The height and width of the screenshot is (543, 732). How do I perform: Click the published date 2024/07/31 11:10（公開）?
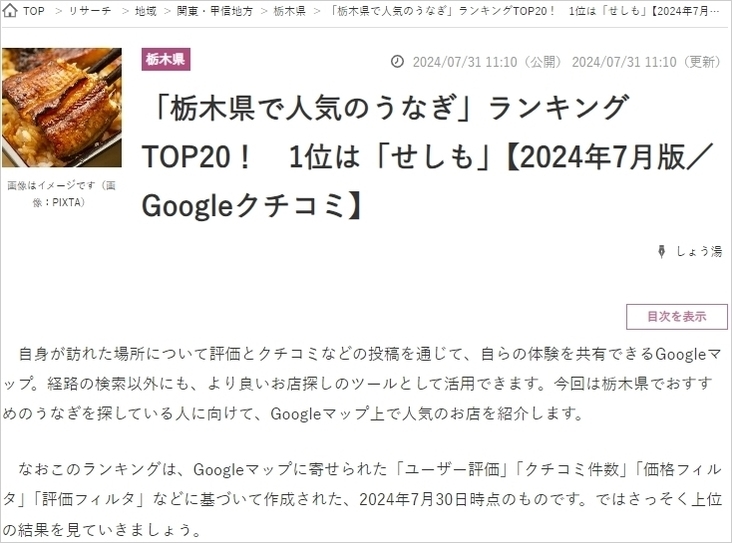click(x=486, y=62)
